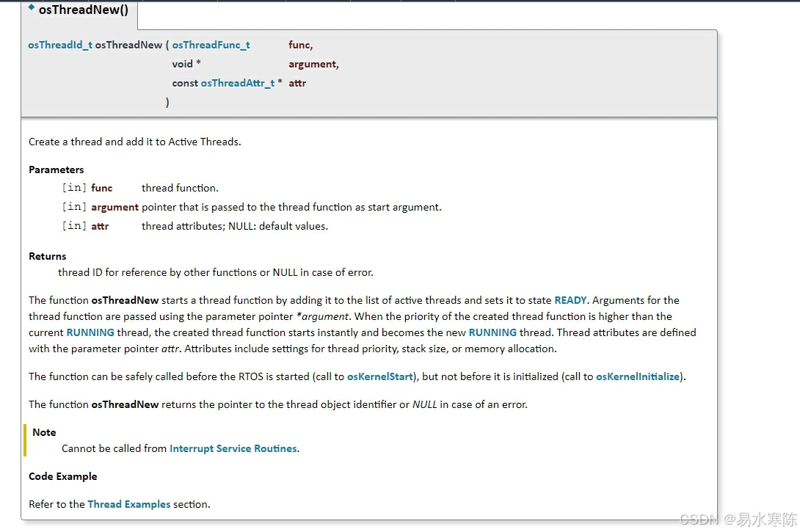Image resolution: width=800 pixels, height=532 pixels.
Task: Click the italic '*argument' word in the description
Action: point(322,317)
